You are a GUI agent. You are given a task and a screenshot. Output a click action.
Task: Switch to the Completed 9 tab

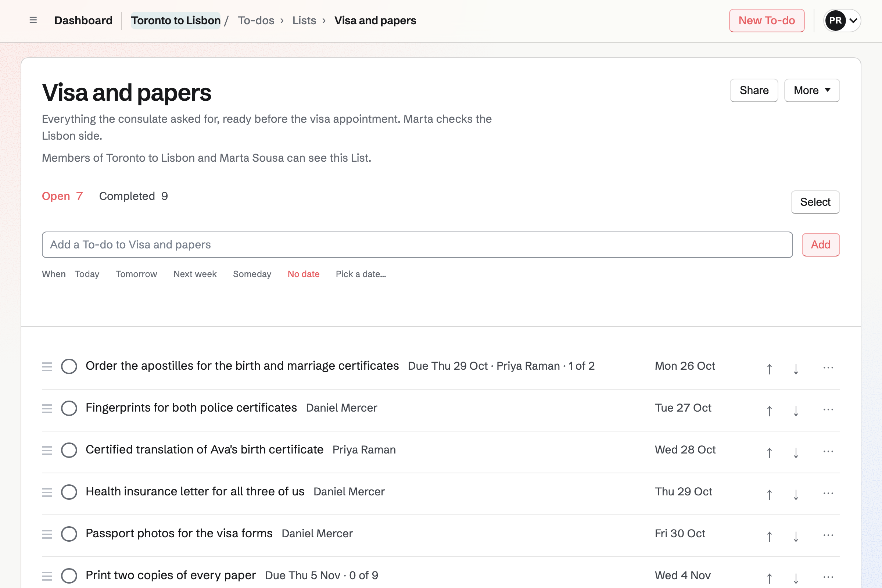click(133, 196)
